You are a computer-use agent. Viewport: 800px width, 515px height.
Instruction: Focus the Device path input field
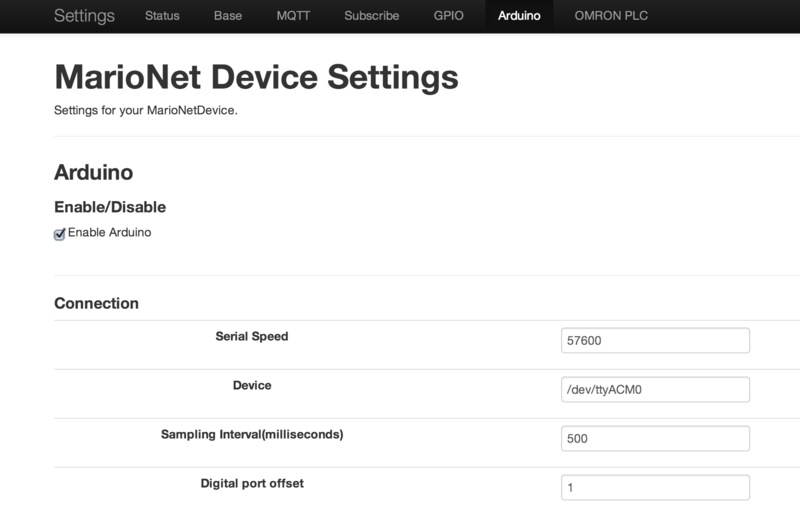coord(655,389)
